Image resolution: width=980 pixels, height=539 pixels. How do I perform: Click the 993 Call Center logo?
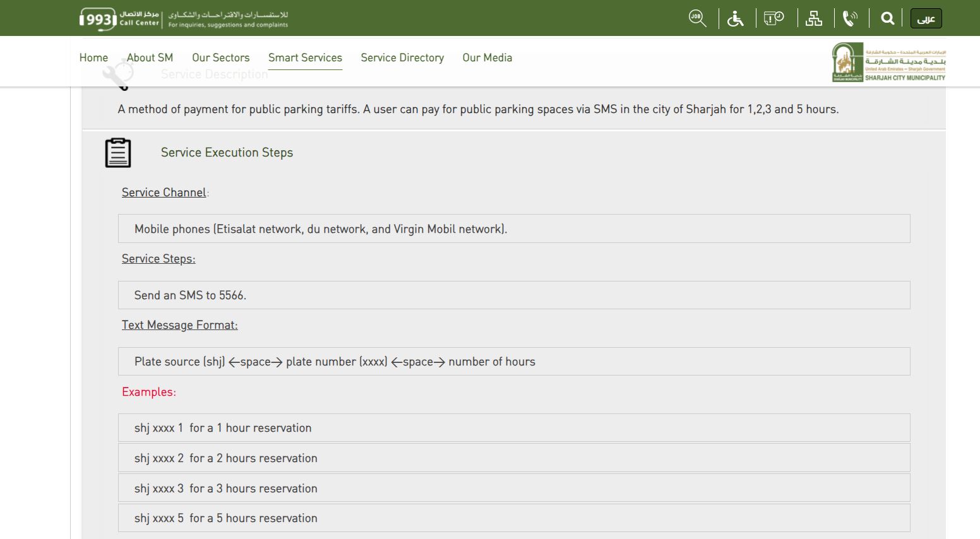(119, 18)
